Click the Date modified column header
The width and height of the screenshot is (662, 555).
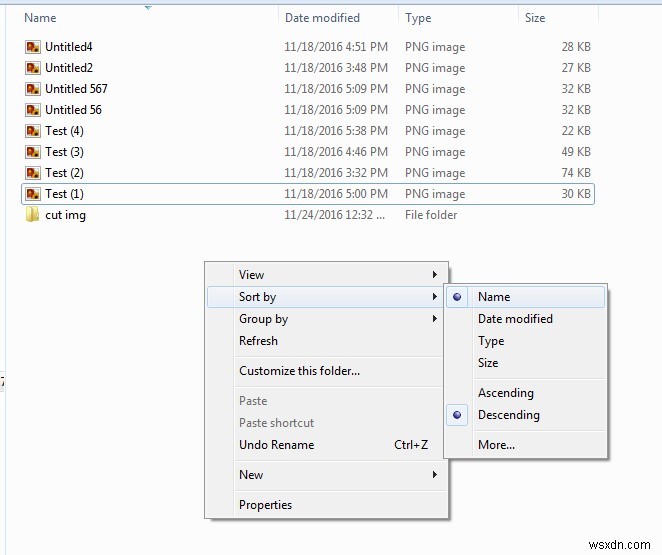point(322,18)
